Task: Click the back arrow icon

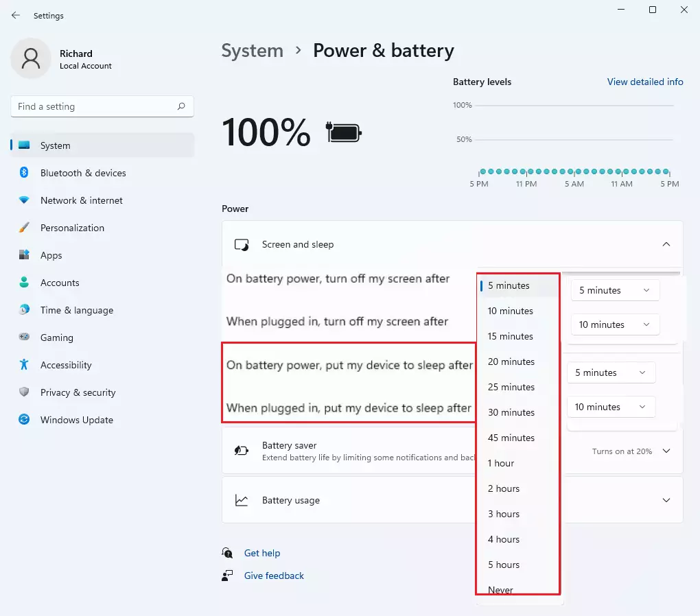Action: [16, 15]
